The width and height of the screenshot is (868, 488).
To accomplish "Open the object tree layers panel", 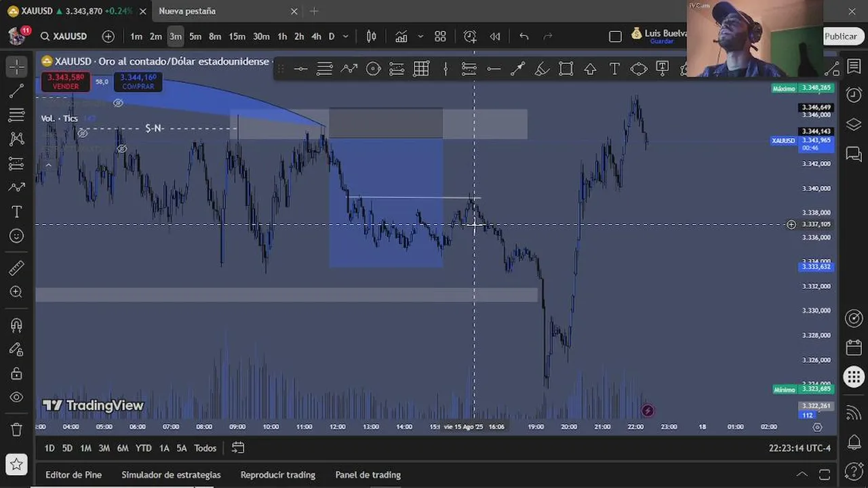I will coord(854,125).
